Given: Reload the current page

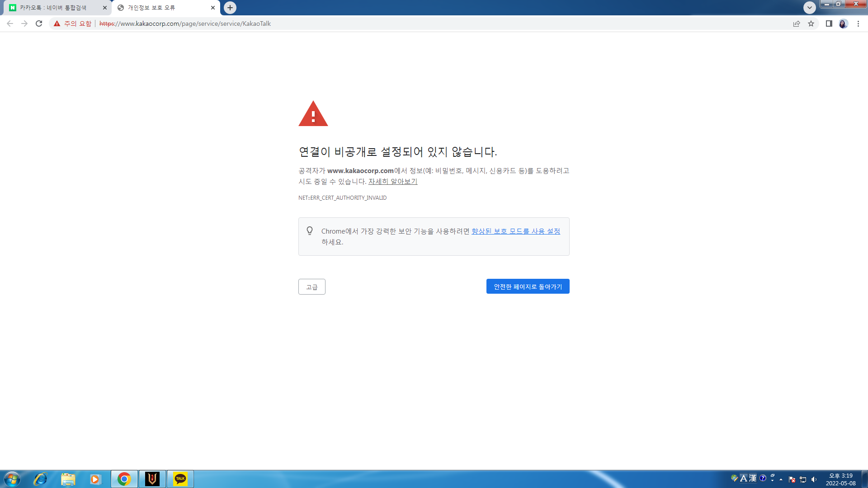Looking at the screenshot, I should (39, 23).
